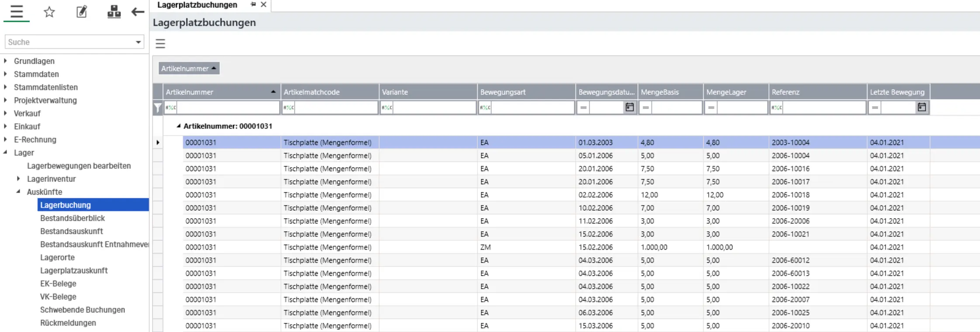This screenshot has height=332, width=980.
Task: Open Rückmeldungen in the navigation tree
Action: point(68,323)
